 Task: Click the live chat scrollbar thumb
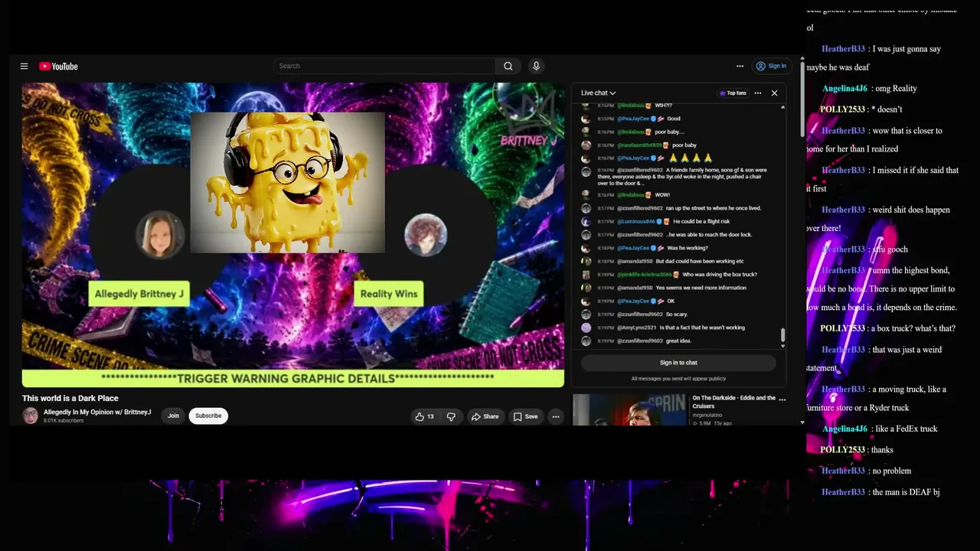click(x=782, y=335)
